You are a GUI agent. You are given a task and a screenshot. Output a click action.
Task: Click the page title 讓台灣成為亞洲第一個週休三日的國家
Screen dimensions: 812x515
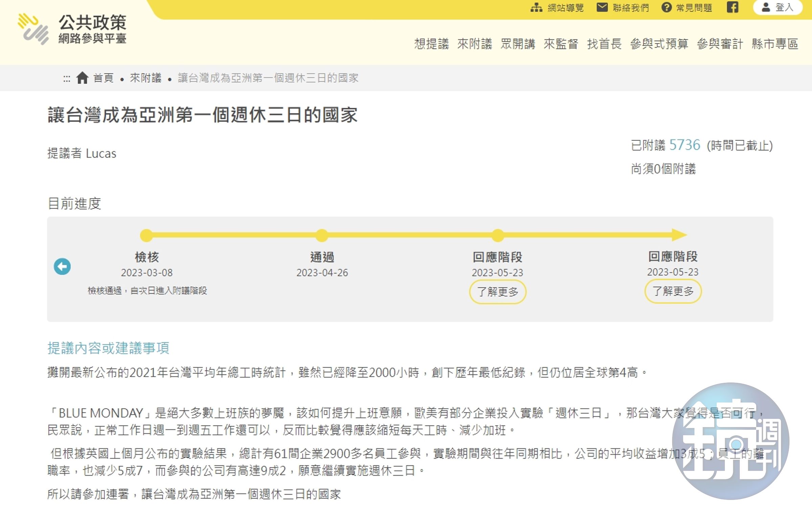tap(202, 115)
